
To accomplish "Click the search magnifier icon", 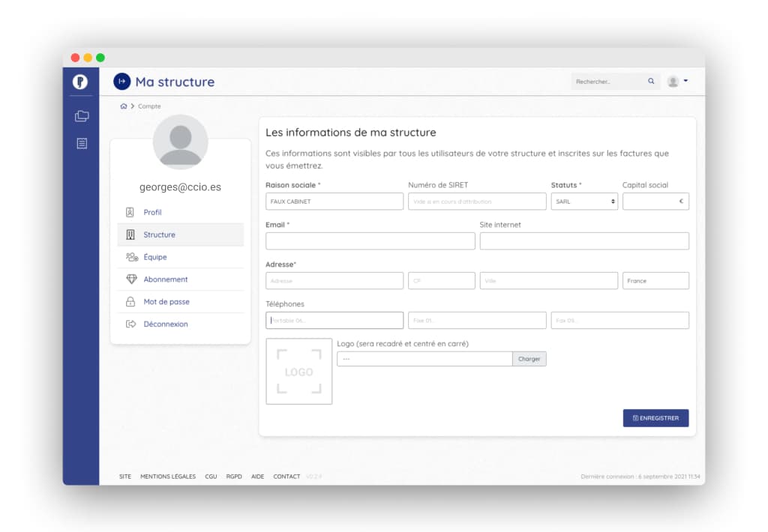I will click(x=651, y=82).
